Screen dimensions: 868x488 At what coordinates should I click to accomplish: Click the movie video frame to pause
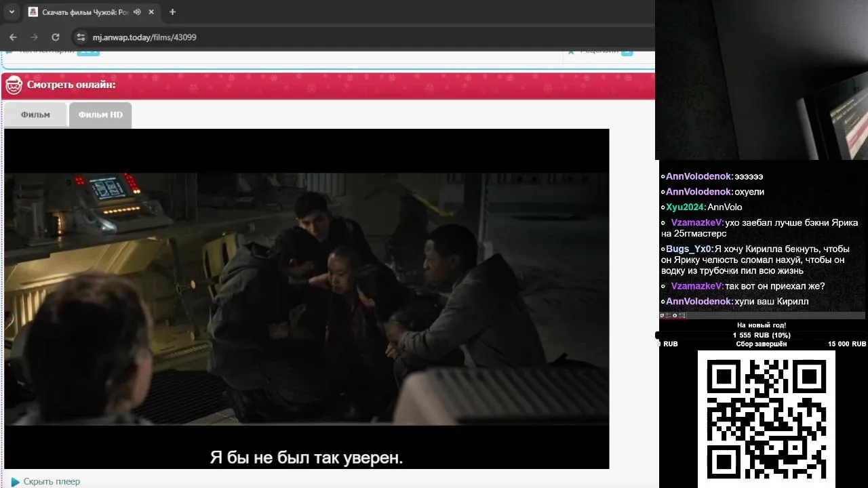pos(307,298)
